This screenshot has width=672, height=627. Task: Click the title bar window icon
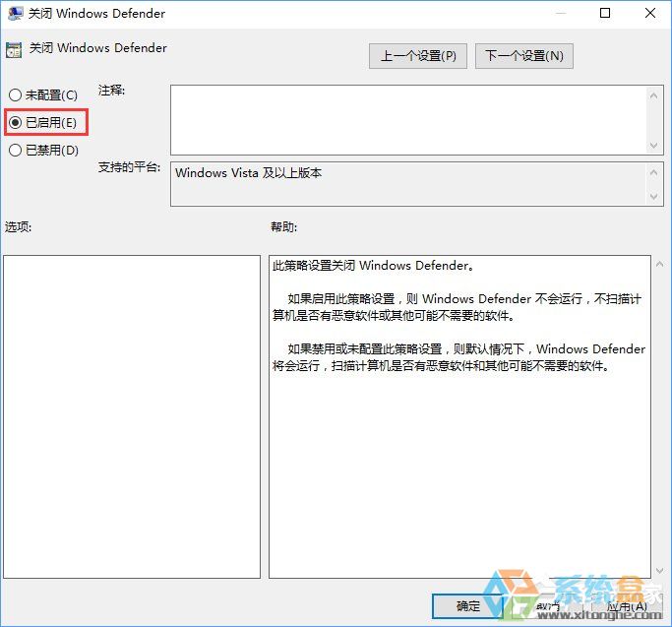coord(16,14)
